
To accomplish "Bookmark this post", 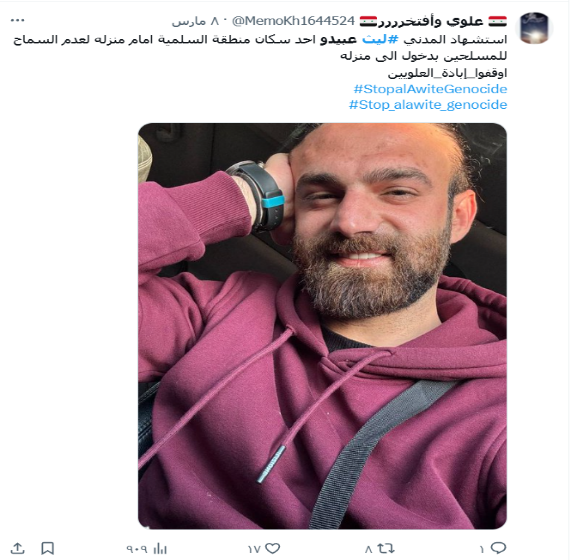I will [x=48, y=548].
